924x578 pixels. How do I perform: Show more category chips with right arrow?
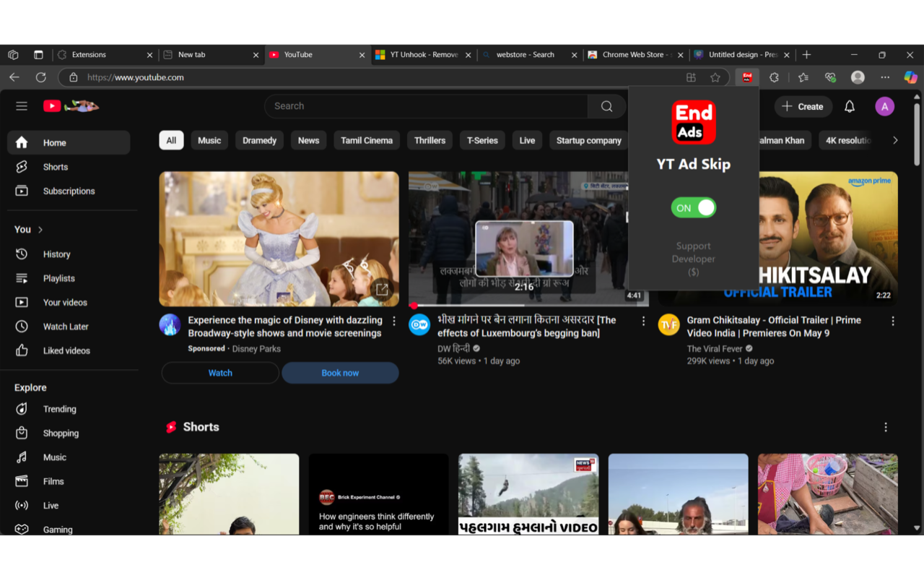pos(895,140)
